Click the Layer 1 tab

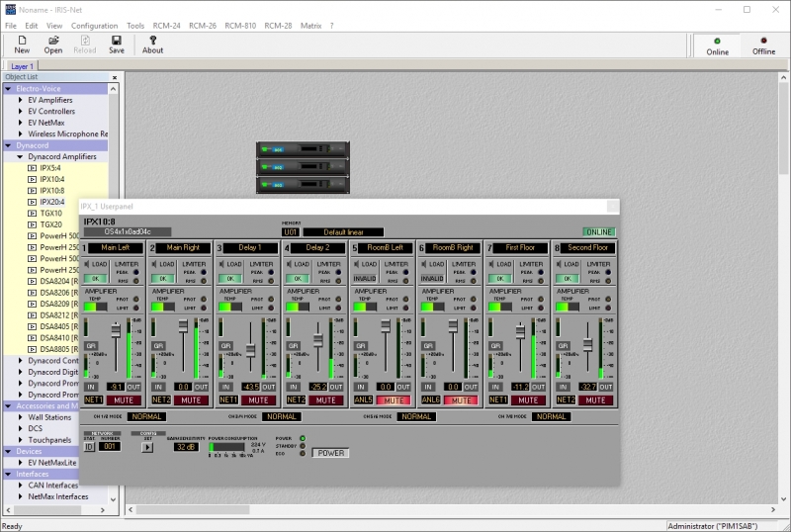point(22,66)
